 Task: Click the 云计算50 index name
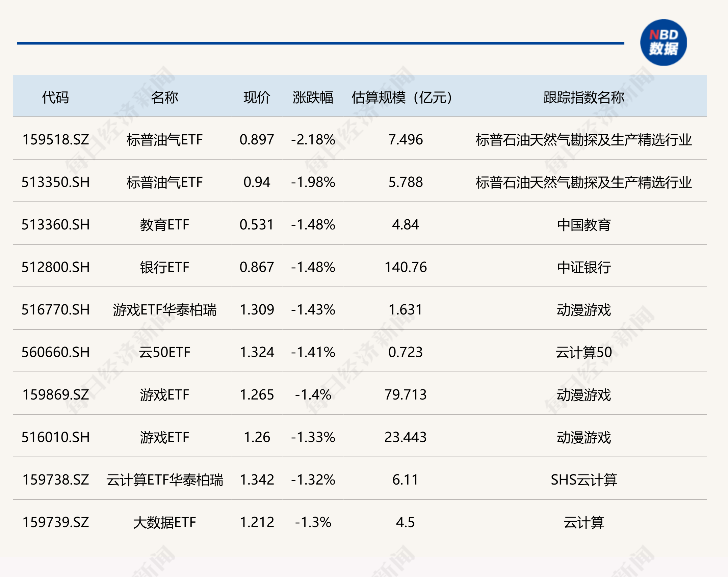coord(584,352)
